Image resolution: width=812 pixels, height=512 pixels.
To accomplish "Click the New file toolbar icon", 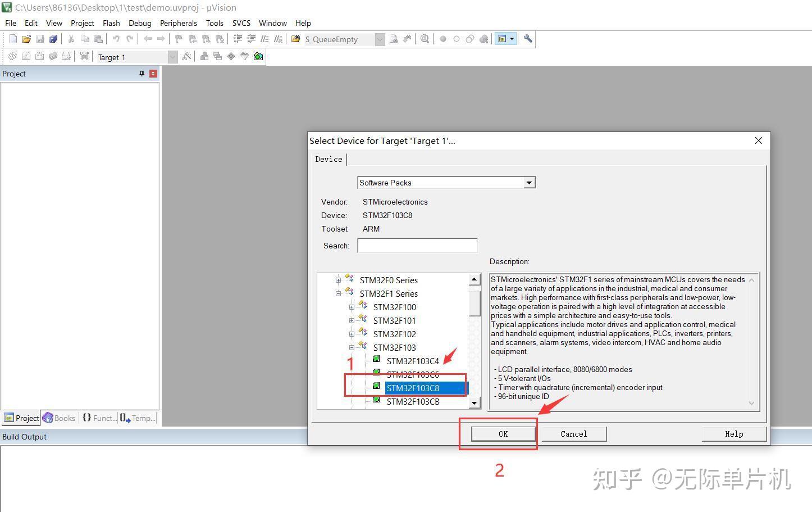I will click(x=13, y=39).
